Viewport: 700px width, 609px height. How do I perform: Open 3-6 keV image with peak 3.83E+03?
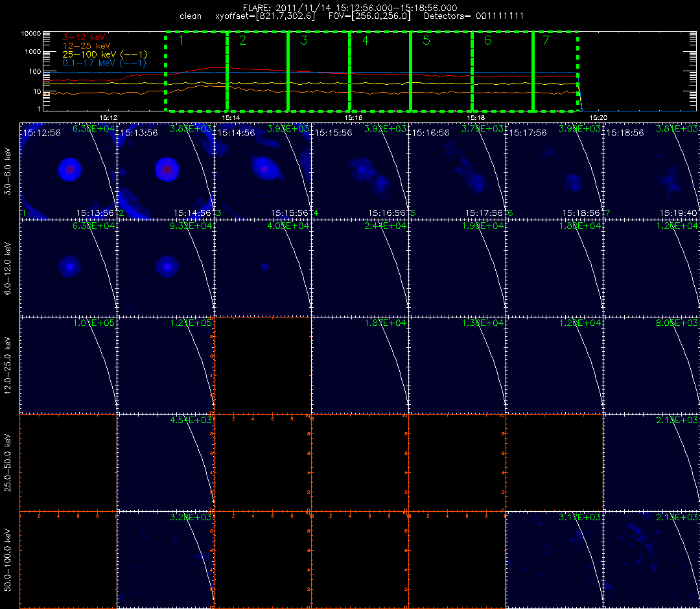click(x=166, y=171)
